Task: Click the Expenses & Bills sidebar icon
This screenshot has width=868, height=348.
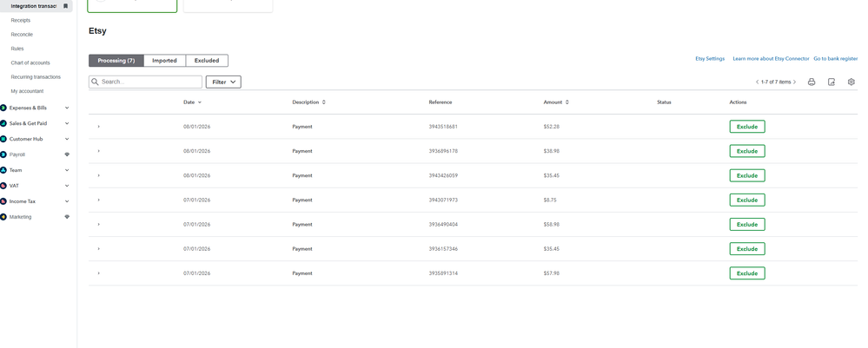Action: click(x=3, y=108)
